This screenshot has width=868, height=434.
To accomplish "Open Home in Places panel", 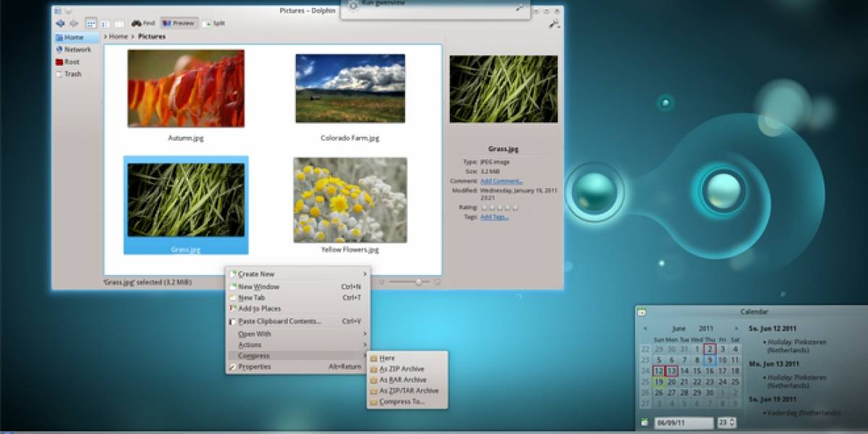I will pyautogui.click(x=76, y=38).
